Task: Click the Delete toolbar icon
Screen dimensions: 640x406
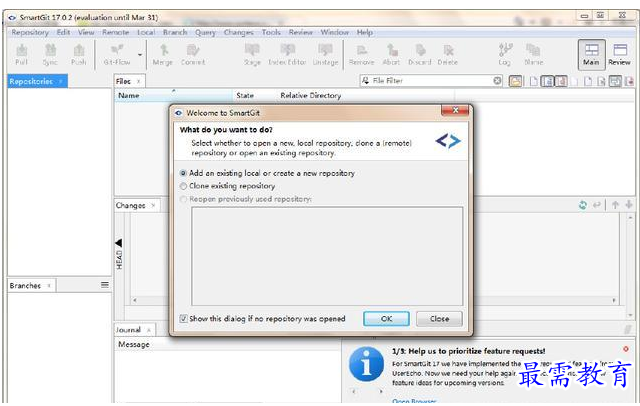Action: click(x=448, y=55)
